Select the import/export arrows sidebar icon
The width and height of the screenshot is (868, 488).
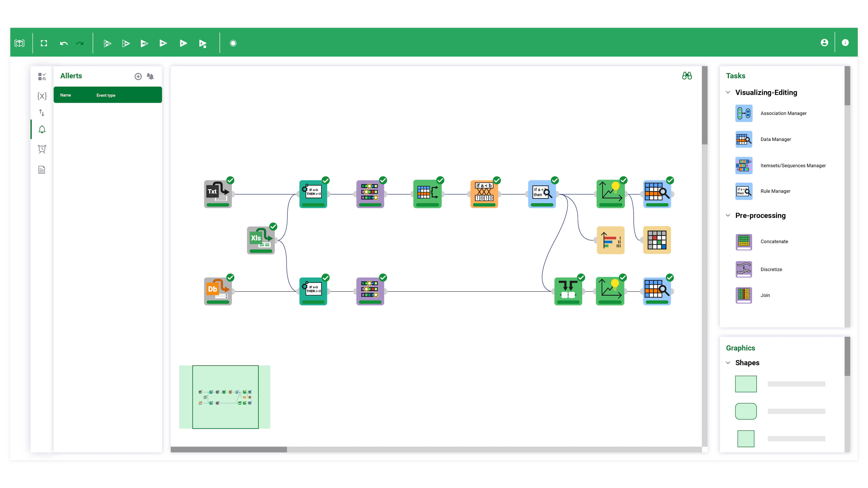pos(42,113)
